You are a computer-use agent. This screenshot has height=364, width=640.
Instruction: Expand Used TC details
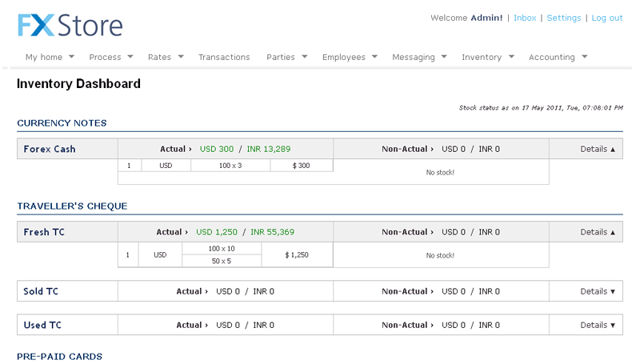(598, 326)
